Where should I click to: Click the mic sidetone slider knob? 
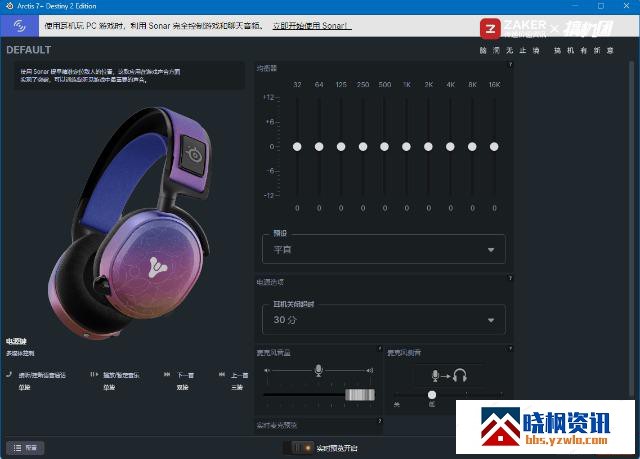[x=432, y=395]
